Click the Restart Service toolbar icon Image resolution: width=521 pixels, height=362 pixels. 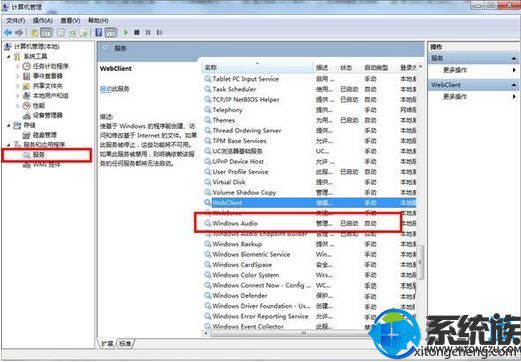pos(159,32)
